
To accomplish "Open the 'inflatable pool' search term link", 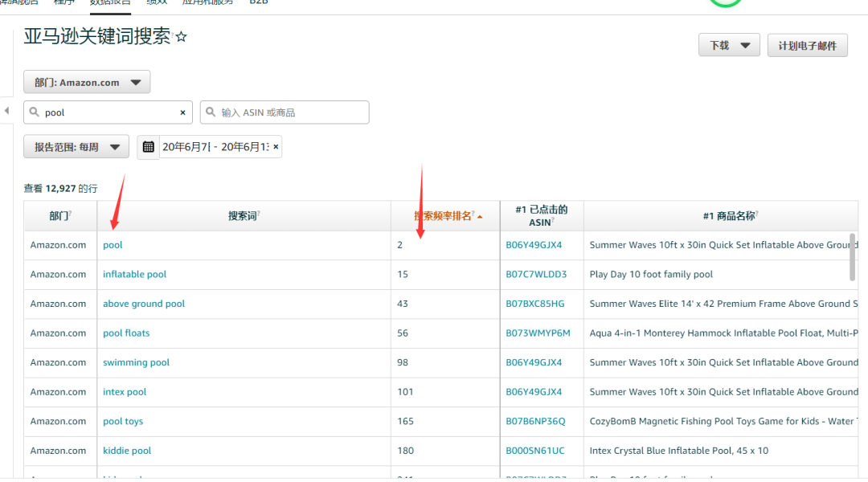I will pyautogui.click(x=134, y=275).
